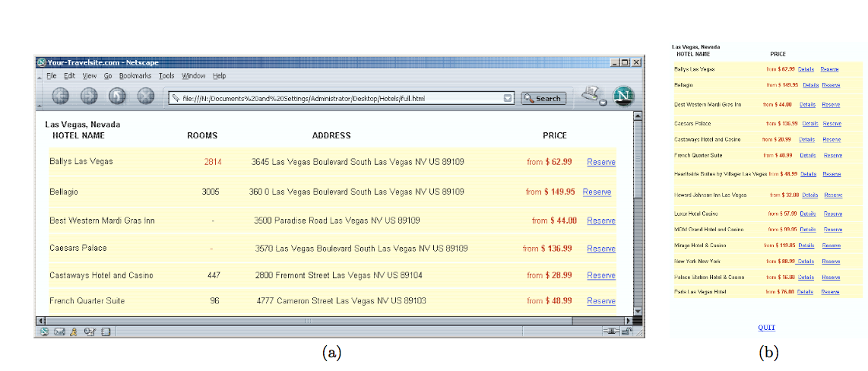Click the ADDRESS column header in browser
The height and width of the screenshot is (371, 868).
click(331, 135)
